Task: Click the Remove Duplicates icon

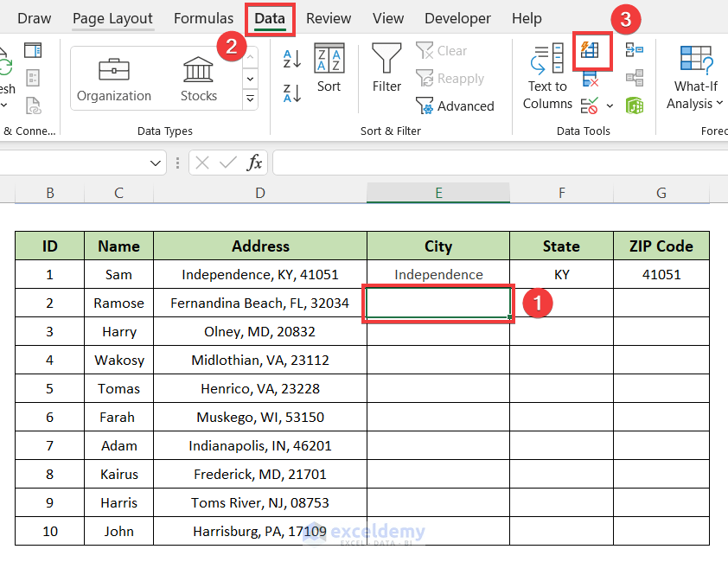Action: tap(591, 78)
